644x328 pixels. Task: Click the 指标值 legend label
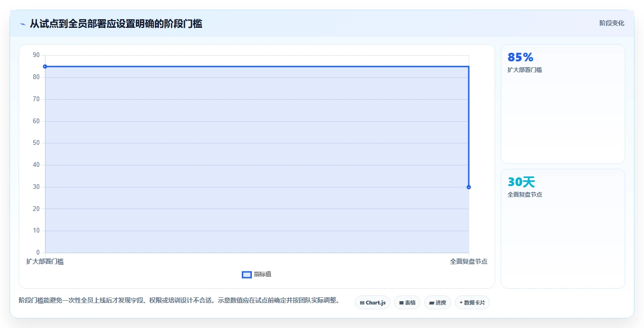[262, 274]
